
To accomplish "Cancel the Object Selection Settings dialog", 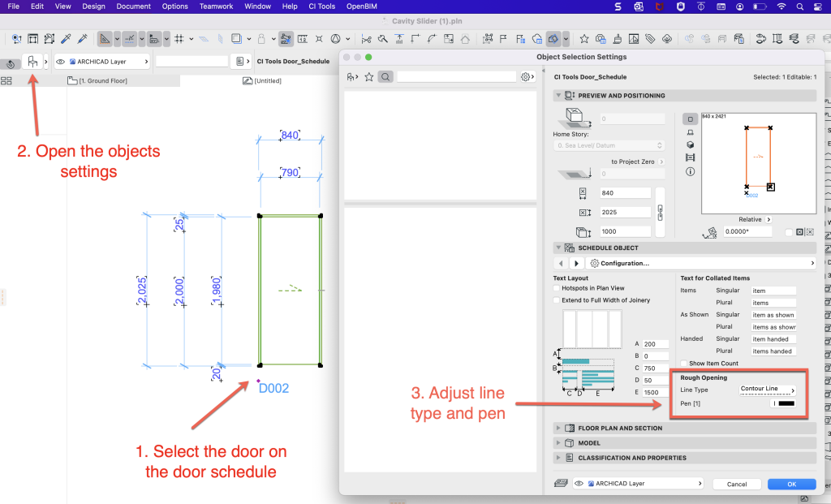I will coord(737,484).
